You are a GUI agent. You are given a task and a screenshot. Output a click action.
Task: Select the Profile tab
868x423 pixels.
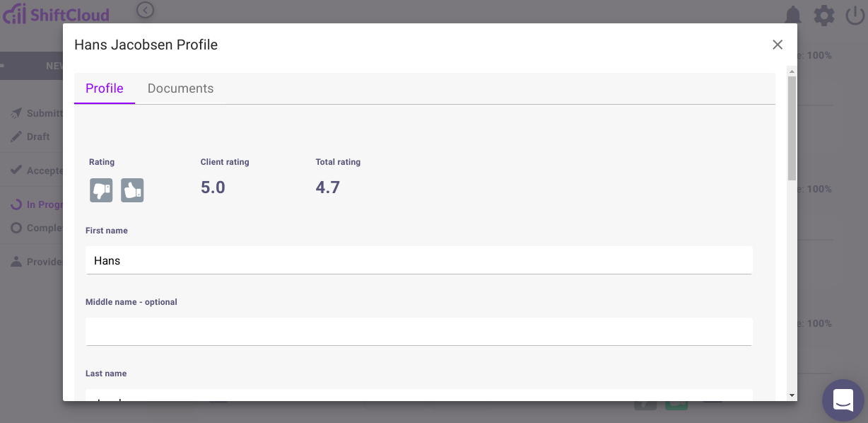105,88
